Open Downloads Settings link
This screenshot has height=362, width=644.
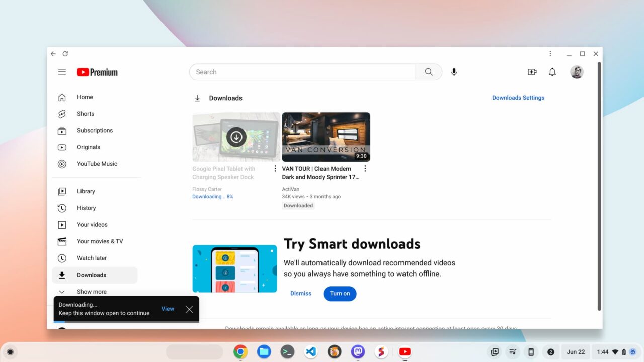click(x=518, y=98)
